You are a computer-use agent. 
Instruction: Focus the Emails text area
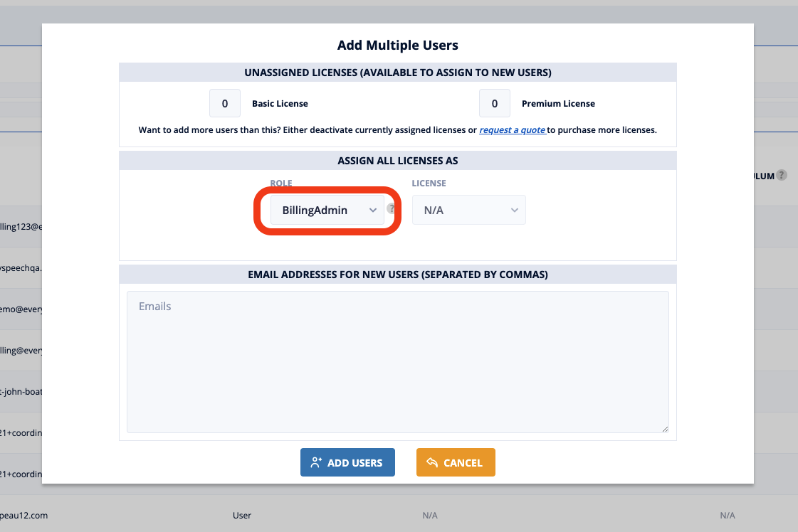click(x=397, y=361)
